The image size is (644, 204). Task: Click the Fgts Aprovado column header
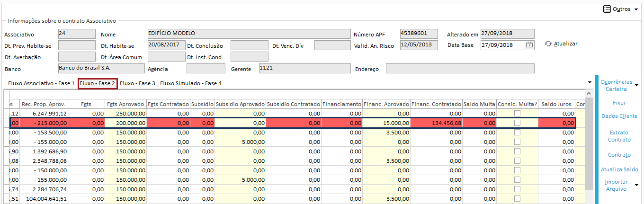click(125, 104)
